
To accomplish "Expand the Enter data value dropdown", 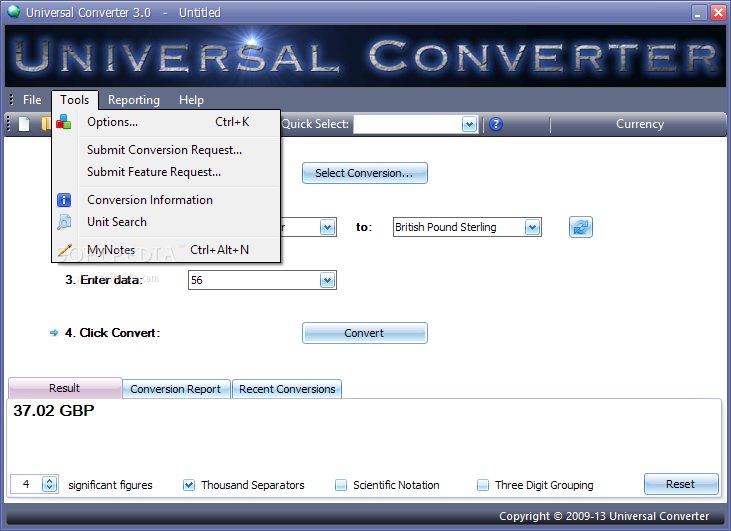I will pyautogui.click(x=328, y=280).
